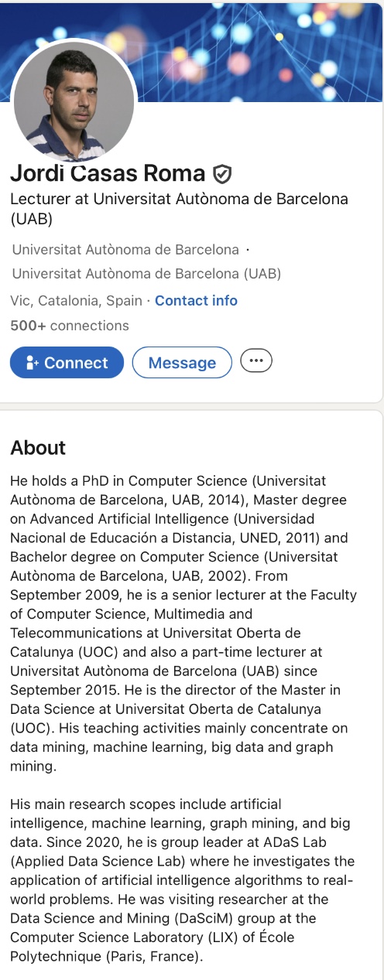
Task: Click the verification shield badge beside the name
Action: coord(222,174)
